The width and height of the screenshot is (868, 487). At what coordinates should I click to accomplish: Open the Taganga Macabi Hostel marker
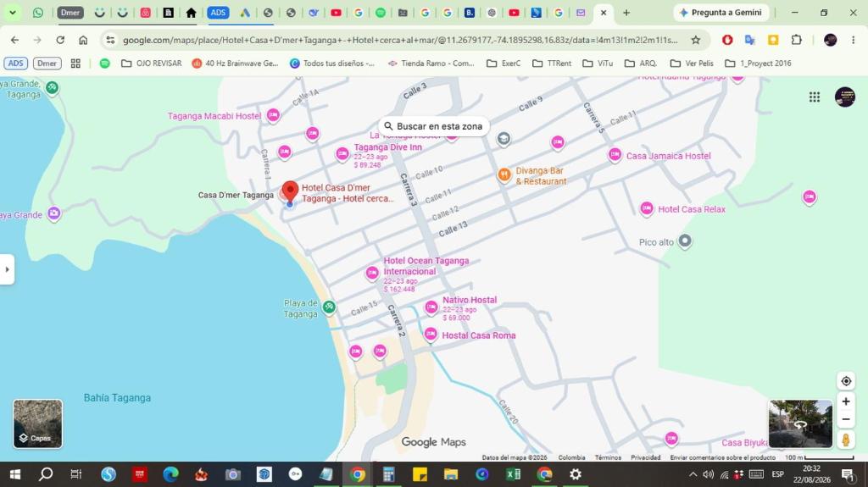[x=273, y=115]
